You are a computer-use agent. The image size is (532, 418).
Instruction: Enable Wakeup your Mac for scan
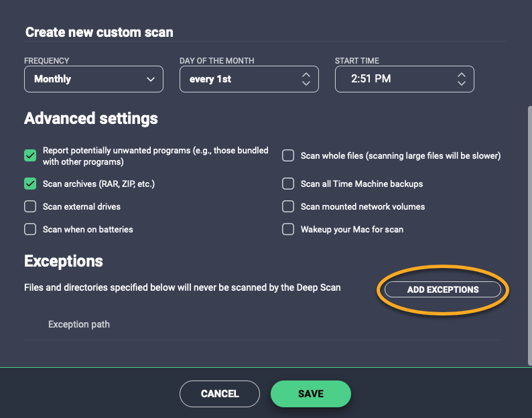pyautogui.click(x=288, y=229)
